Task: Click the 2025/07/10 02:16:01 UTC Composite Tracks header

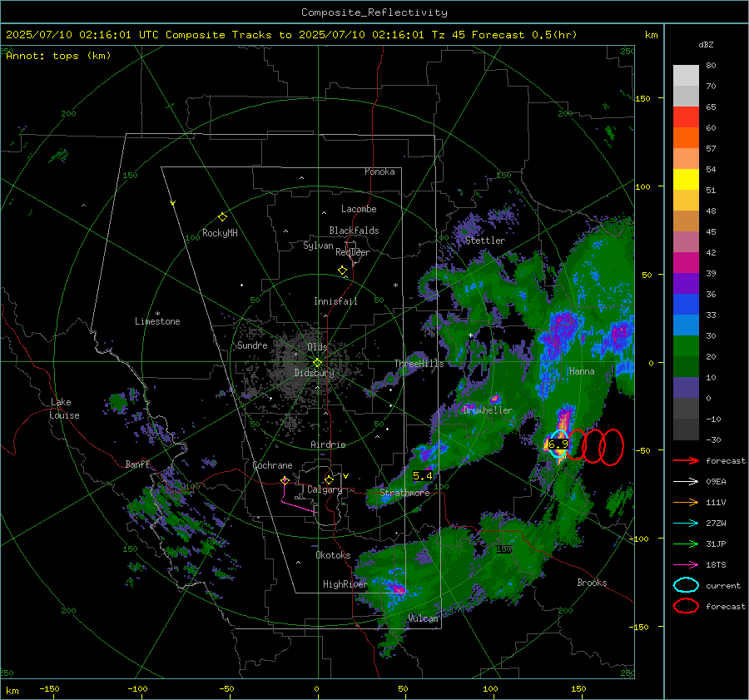Action: pos(291,35)
